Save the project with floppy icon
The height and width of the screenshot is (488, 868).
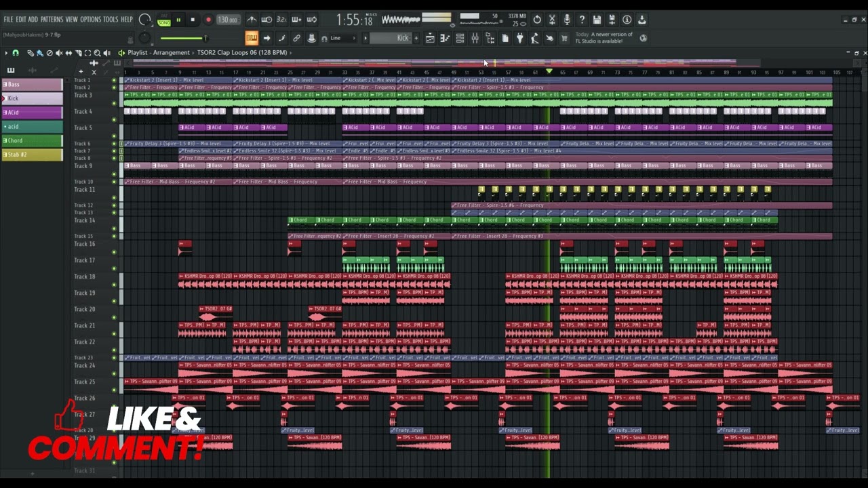click(597, 20)
